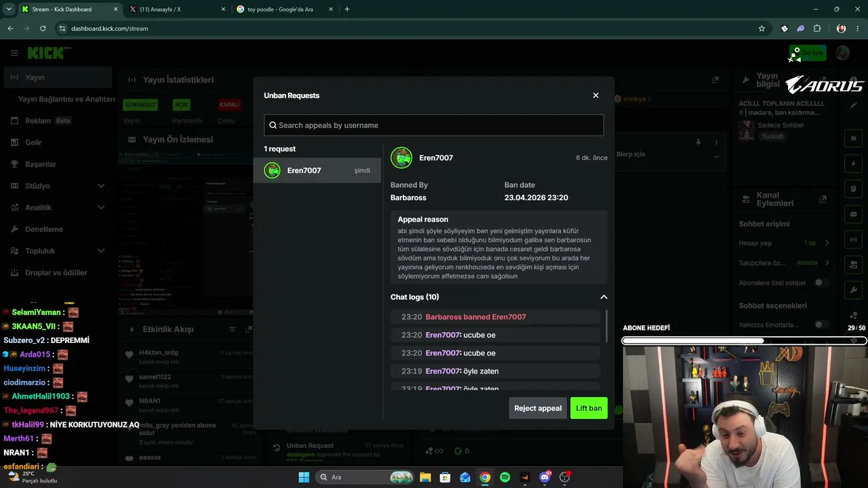Image resolution: width=868 pixels, height=488 pixels.
Task: Bookmark this page star icon
Action: pos(762,28)
